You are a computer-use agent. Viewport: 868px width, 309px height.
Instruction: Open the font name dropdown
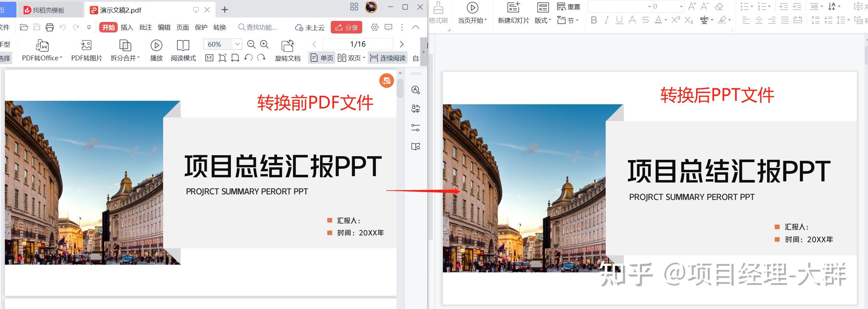click(x=650, y=7)
